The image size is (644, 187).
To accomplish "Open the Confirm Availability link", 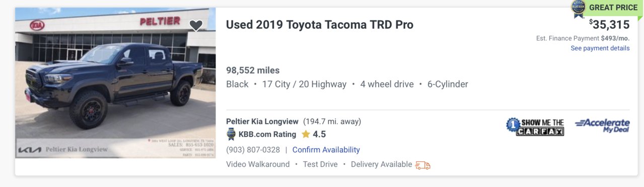I will [x=326, y=150].
